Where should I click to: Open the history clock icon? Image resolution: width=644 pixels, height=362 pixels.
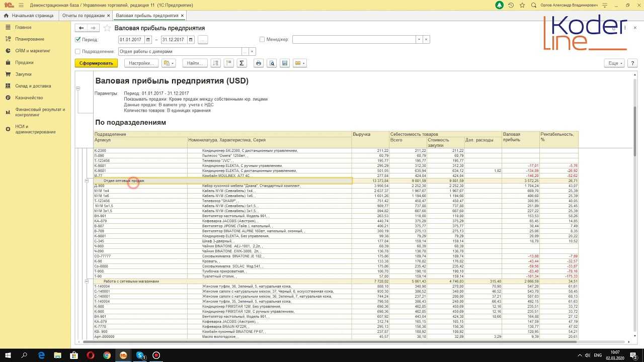[x=511, y=5]
